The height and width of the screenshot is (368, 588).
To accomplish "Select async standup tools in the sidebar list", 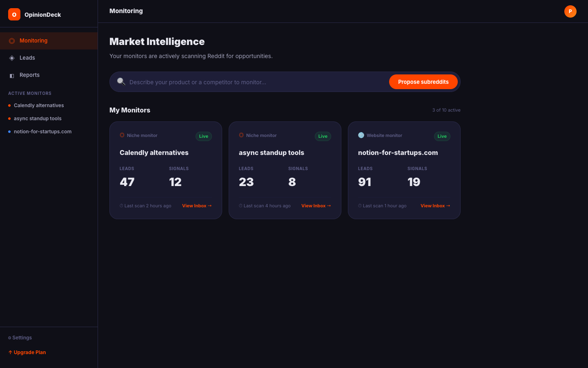I will [38, 118].
